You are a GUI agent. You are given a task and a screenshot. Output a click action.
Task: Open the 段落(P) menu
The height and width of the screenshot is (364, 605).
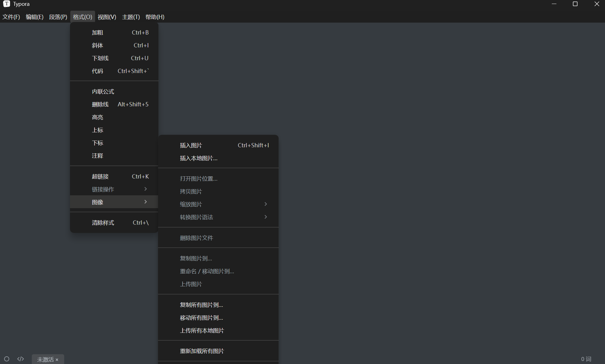58,17
